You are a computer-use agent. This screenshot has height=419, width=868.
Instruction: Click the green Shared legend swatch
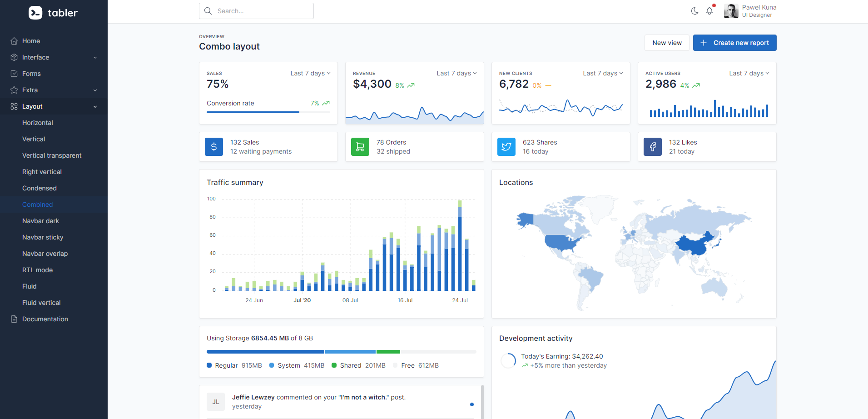click(334, 365)
